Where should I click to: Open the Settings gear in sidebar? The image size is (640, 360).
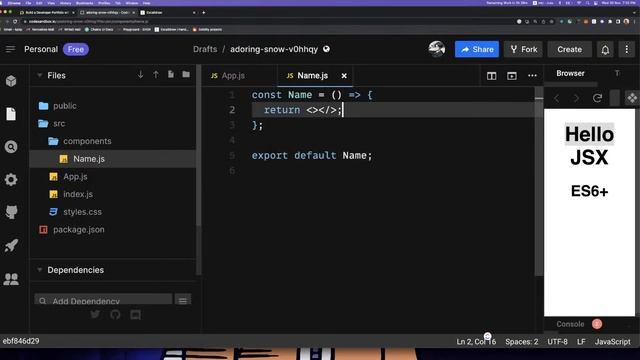tap(11, 180)
